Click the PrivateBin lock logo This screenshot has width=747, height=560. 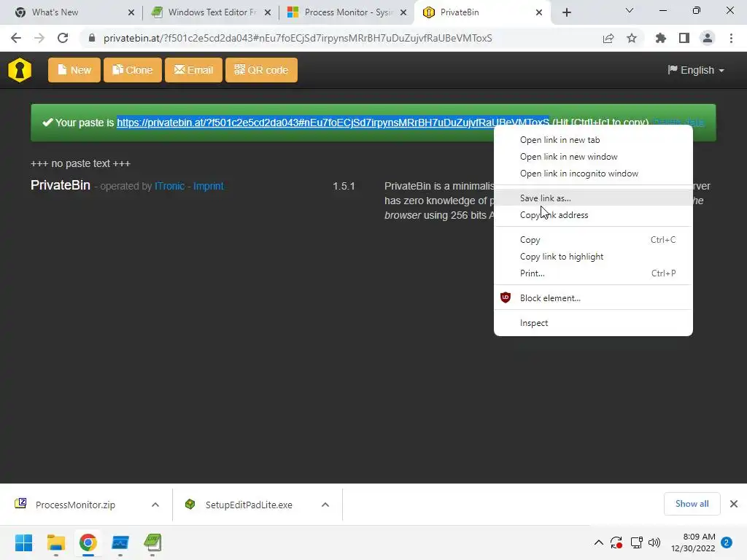pos(20,70)
